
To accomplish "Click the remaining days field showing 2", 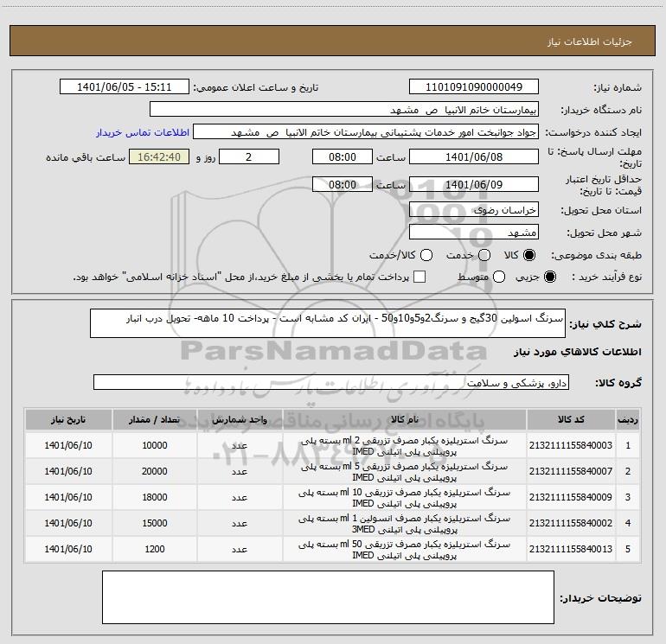I will tap(249, 156).
